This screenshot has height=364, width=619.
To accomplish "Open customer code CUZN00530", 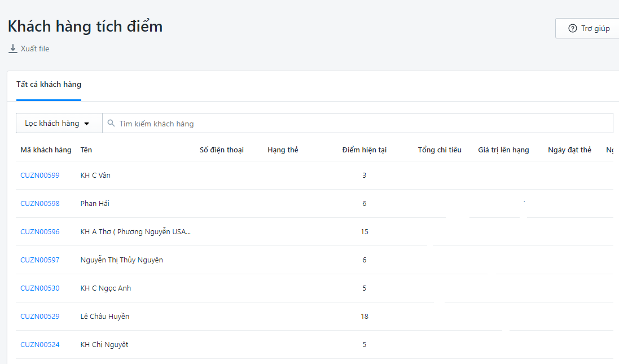I will pyautogui.click(x=39, y=288).
